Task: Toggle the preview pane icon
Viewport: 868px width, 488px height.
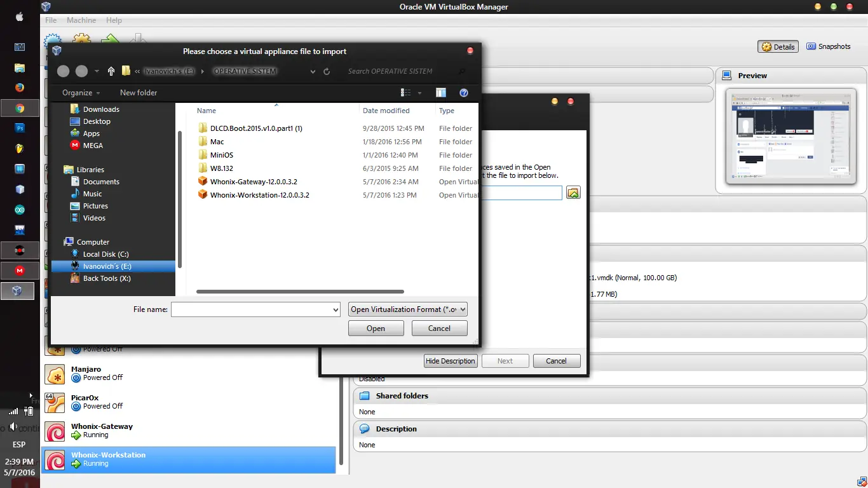Action: pos(441,93)
